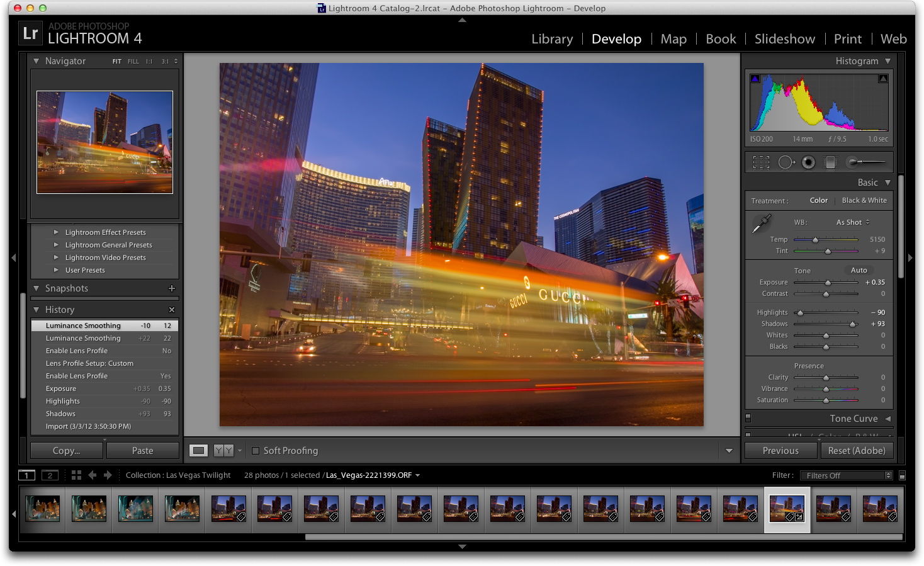
Task: Expand Lightroom Effect Presets folder
Action: click(x=56, y=232)
